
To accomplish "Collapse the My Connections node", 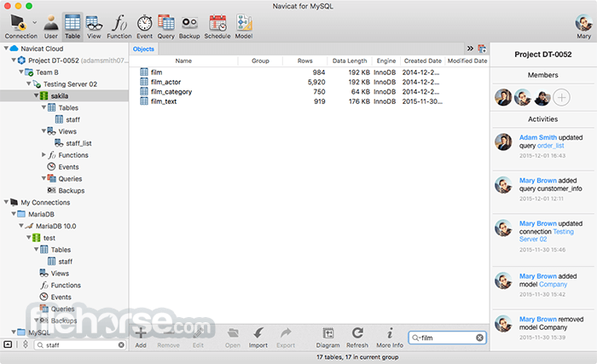I will tap(6, 202).
